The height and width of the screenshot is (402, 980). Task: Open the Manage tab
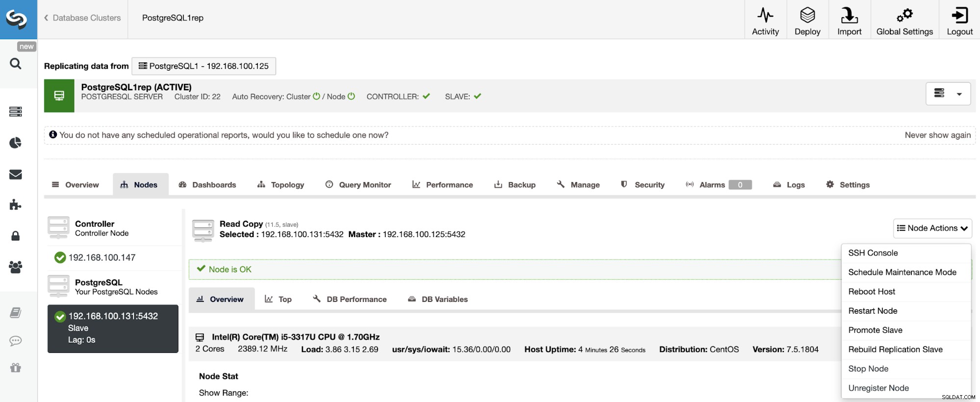pyautogui.click(x=578, y=185)
